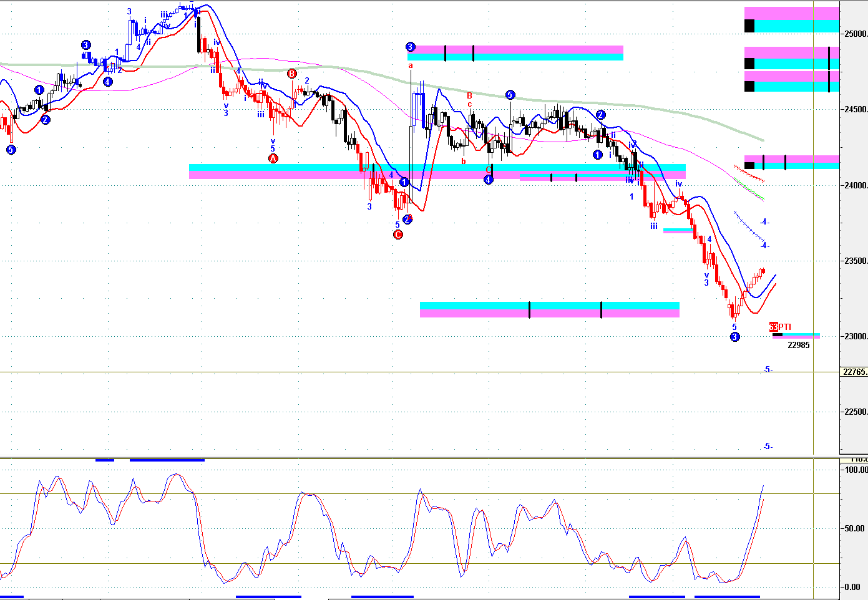
Task: Click the 100.00 oscillator scale label
Action: pos(856,470)
